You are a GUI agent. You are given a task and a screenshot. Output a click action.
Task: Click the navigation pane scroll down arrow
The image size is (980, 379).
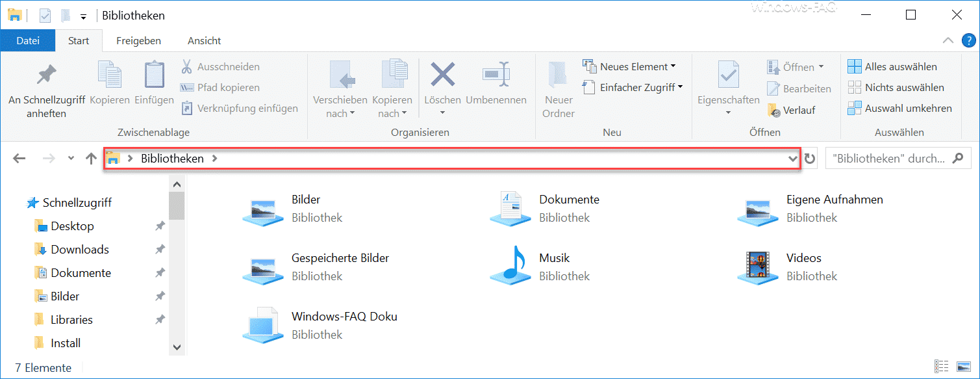177,348
